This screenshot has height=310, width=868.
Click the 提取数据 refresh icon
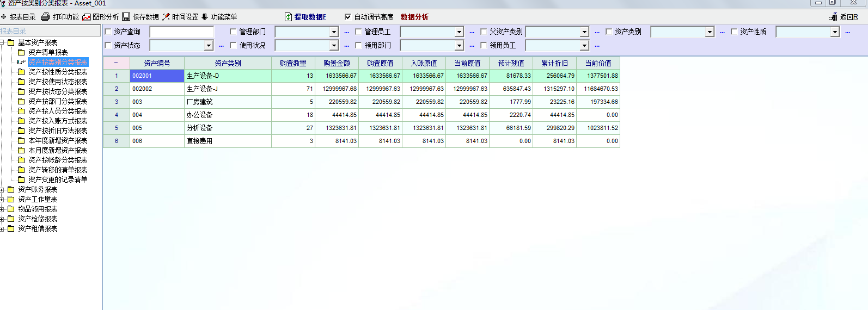(289, 17)
